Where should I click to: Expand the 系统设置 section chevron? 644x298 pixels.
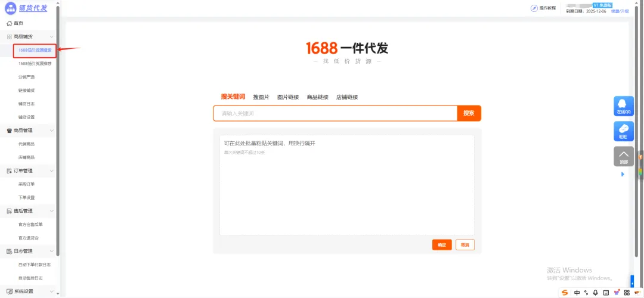[x=52, y=291]
